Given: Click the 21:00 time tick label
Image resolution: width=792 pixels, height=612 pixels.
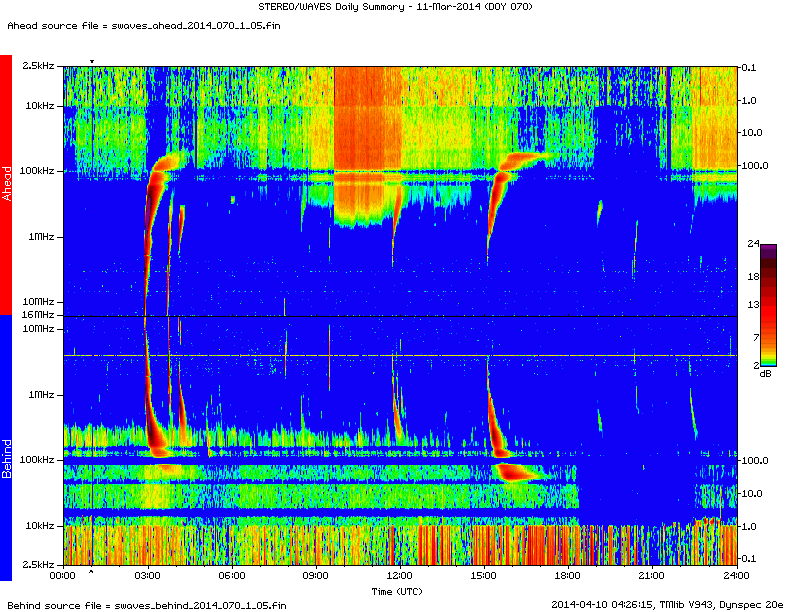Looking at the screenshot, I should pos(652,576).
